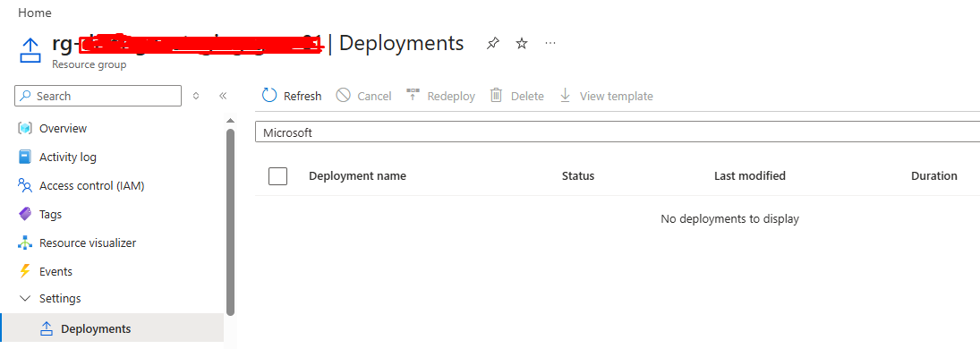Screen dimensions: 980x349
Task: Click the sidebar vertical scrollbar
Action: tap(230, 222)
